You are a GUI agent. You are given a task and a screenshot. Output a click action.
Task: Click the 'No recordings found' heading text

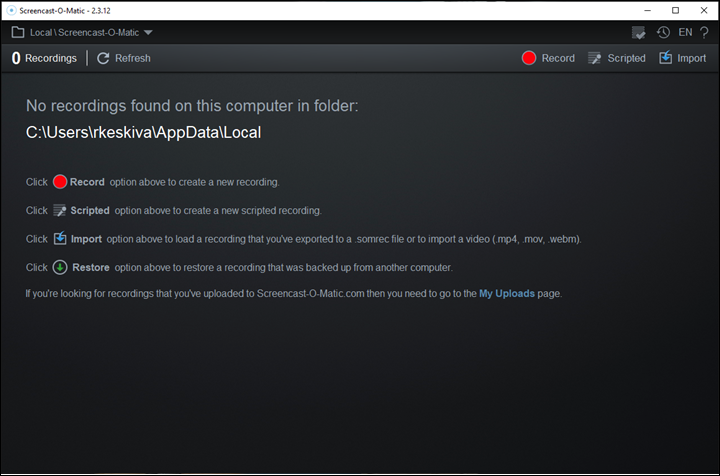click(192, 106)
